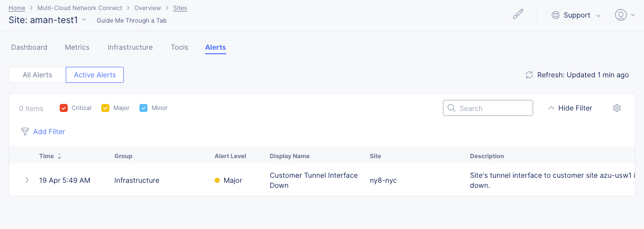
Task: Click the pencil edit icon in header
Action: [518, 15]
